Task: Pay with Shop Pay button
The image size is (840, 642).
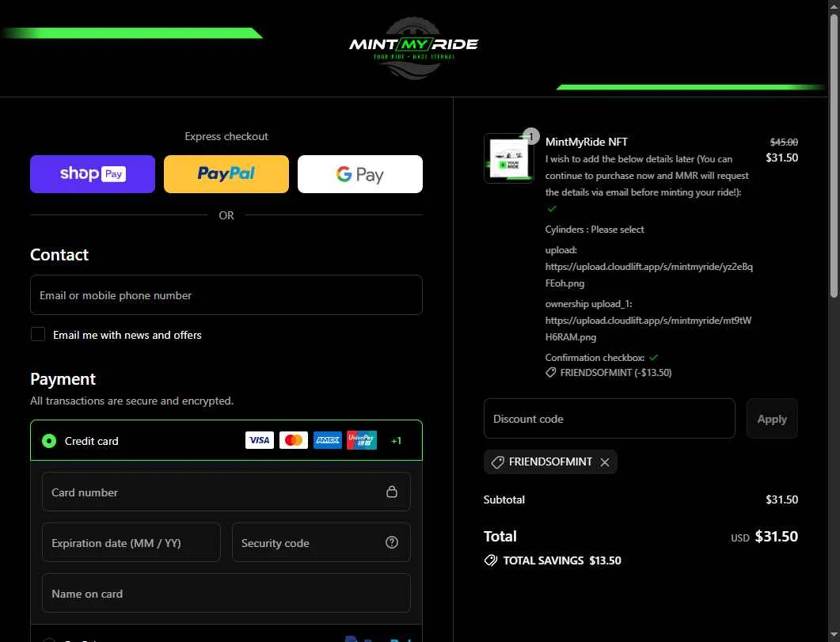Action: coord(93,174)
